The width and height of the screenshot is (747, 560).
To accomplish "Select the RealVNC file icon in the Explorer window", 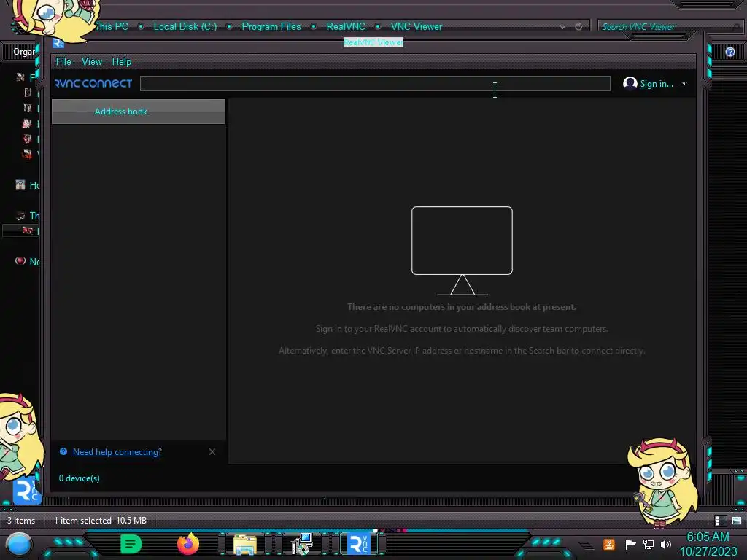I will point(27,491).
